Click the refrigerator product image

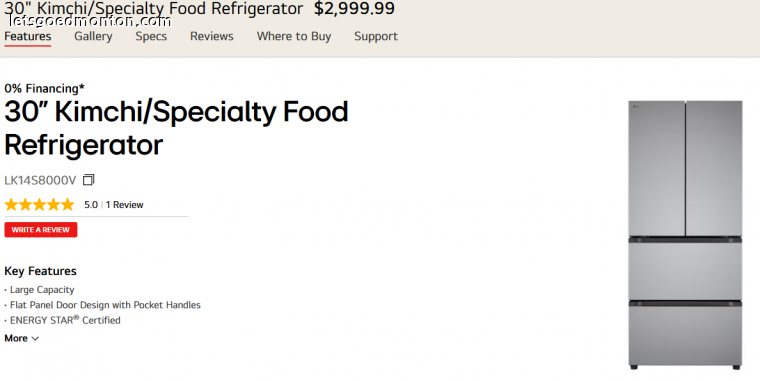(685, 235)
